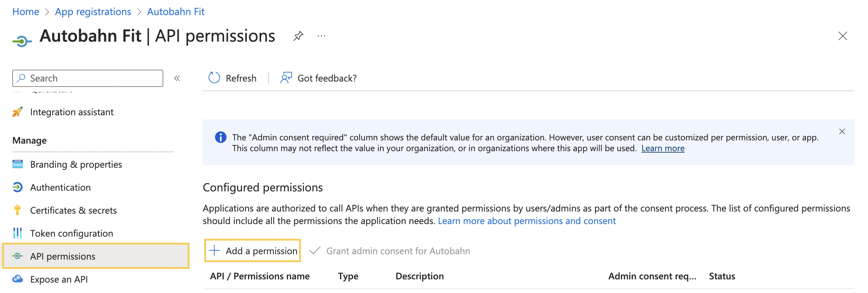
Task: Open Learn more about permissions and consent
Action: pyautogui.click(x=527, y=221)
